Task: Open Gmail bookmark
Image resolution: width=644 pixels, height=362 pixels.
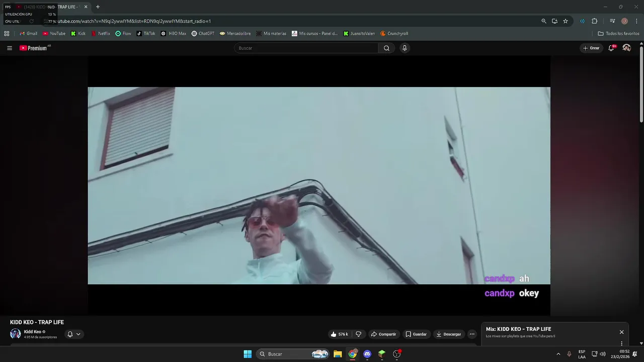Action: click(x=28, y=34)
